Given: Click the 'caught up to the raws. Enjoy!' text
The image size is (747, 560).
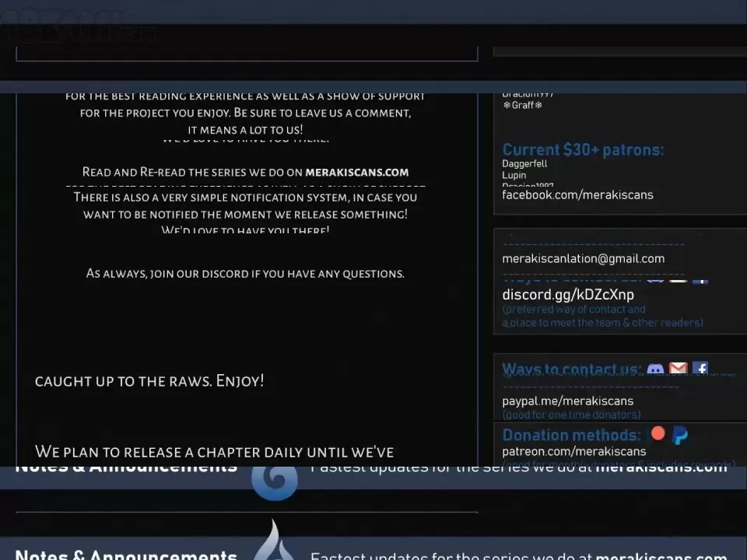Looking at the screenshot, I should (x=149, y=380).
